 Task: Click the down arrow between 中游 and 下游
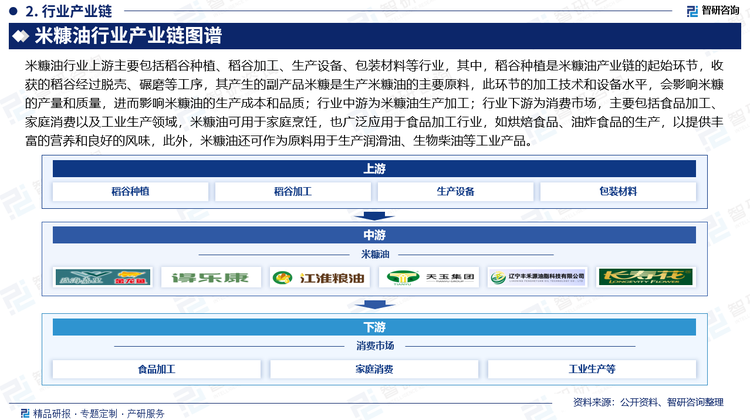(374, 304)
